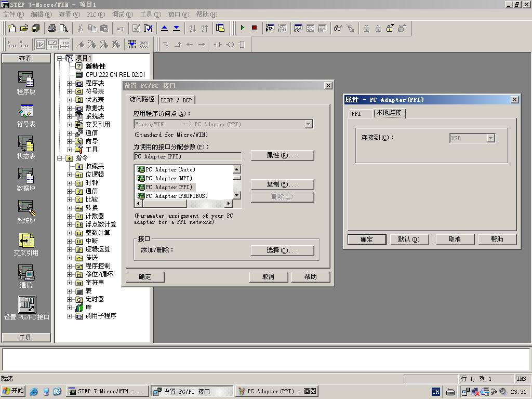
Task: Click the Cut scissors icon
Action: [80, 28]
